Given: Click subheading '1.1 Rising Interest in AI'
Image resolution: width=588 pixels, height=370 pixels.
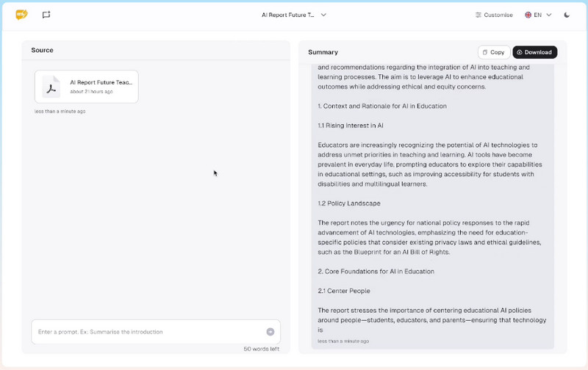Looking at the screenshot, I should [351, 126].
